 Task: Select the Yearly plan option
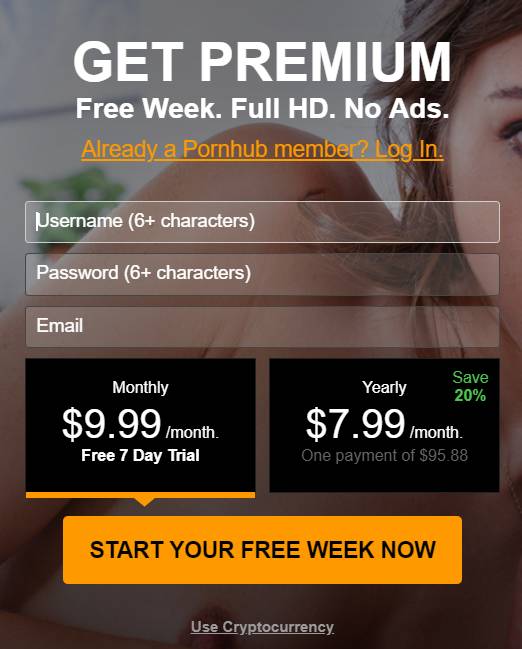click(x=384, y=425)
